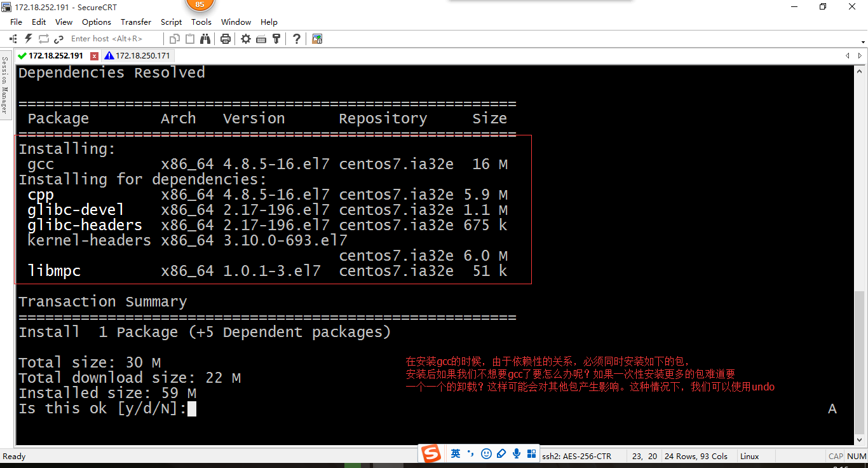Switch to the 172.18.250.171 tab
The image size is (868, 468).
click(137, 56)
